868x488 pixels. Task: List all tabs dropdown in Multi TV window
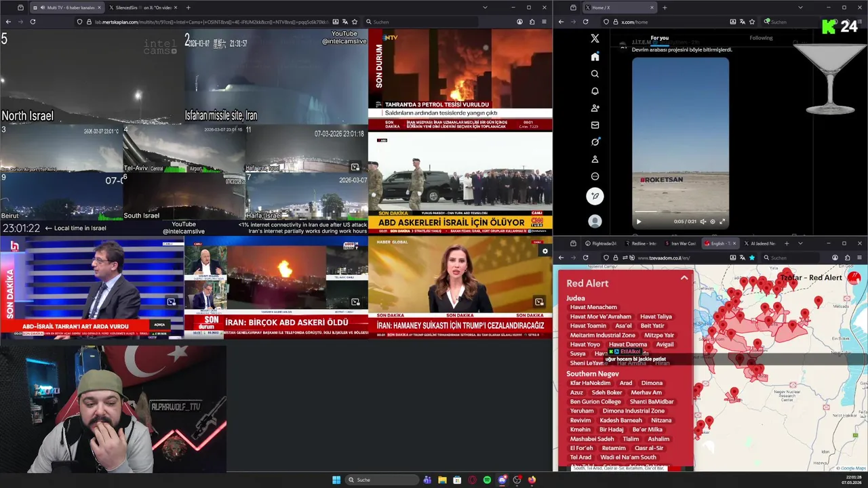[x=485, y=7]
